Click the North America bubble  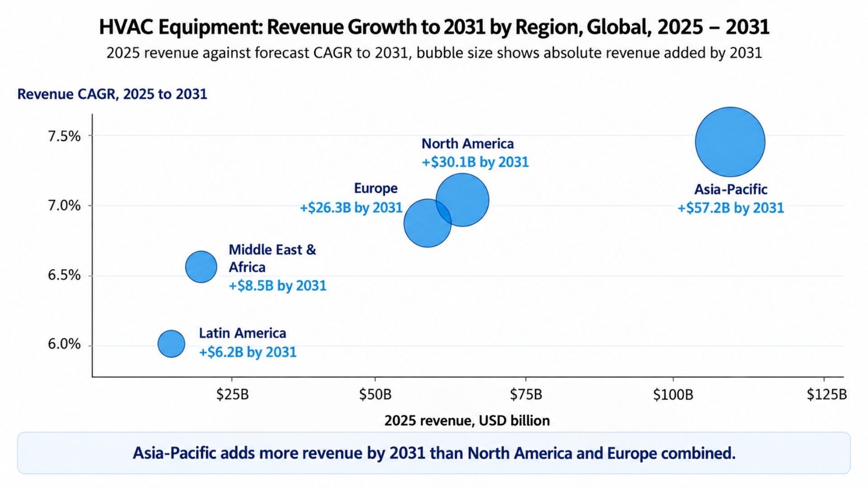point(462,200)
